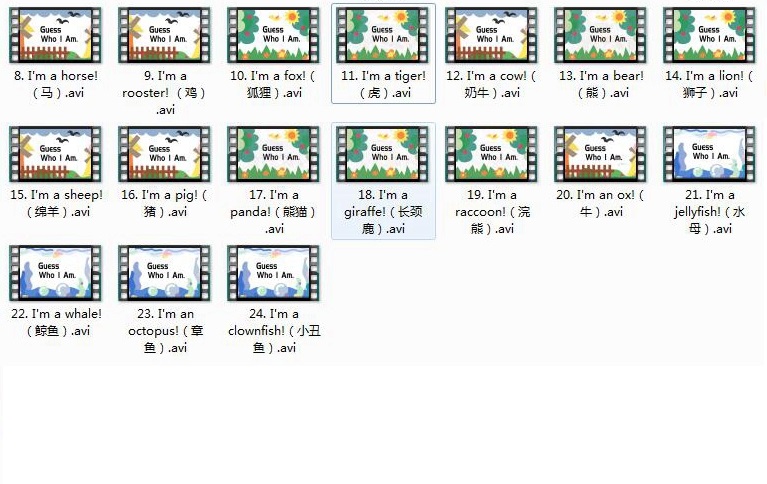Click the rooster video thumbnail

coord(165,35)
